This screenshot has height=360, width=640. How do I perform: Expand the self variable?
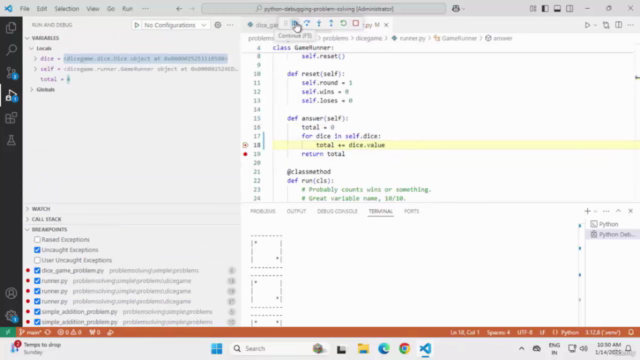coord(36,69)
